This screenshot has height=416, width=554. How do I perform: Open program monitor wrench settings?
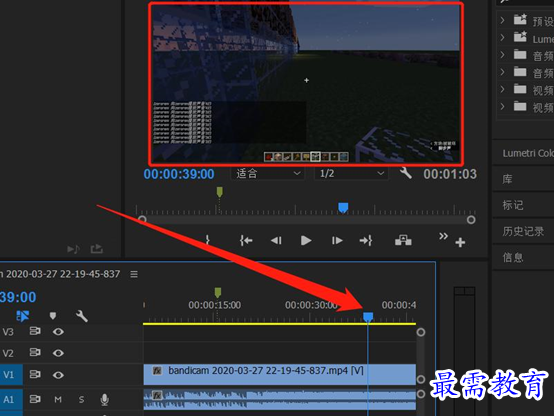pos(406,173)
